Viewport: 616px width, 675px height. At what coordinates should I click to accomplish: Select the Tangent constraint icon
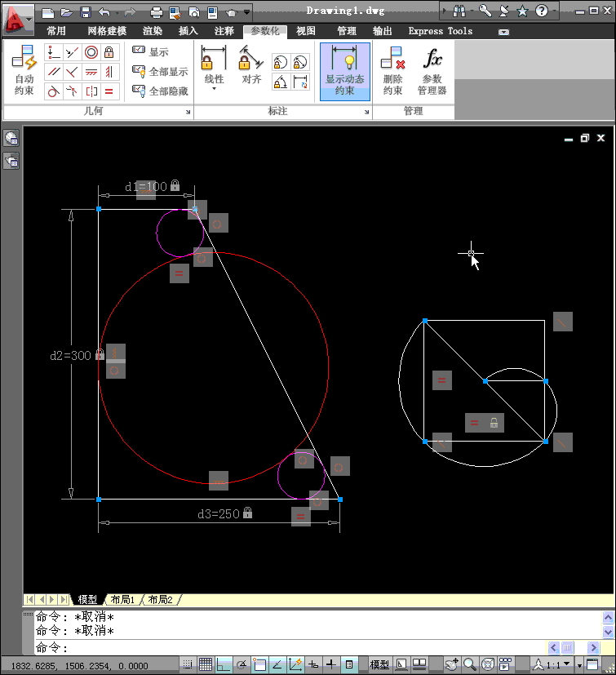54,91
